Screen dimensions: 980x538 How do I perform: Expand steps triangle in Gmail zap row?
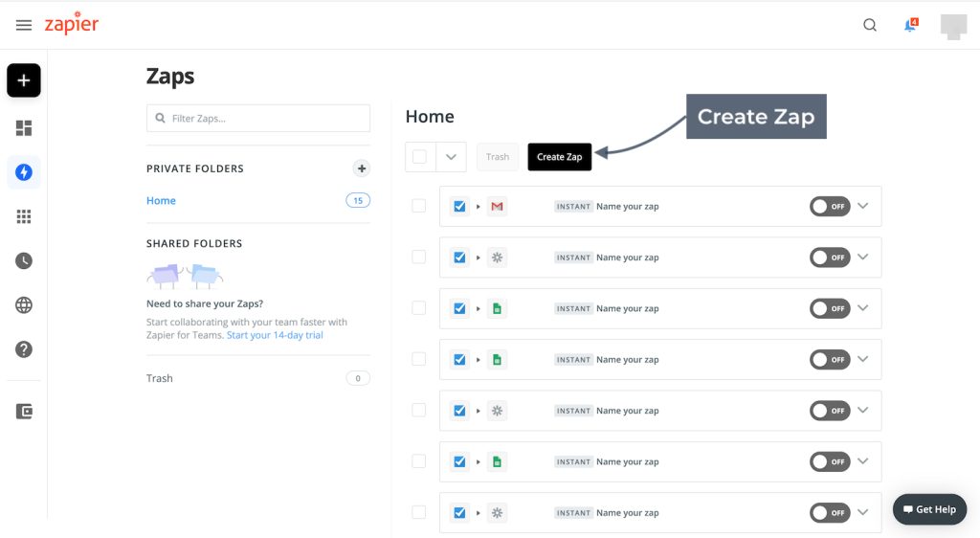(x=479, y=206)
